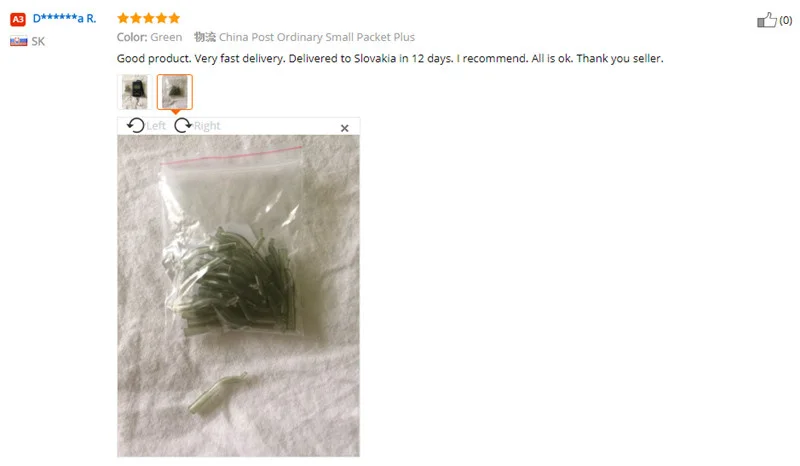Click the (0) helpful vote count
Viewport: 800px width, 466px height.
click(x=786, y=20)
